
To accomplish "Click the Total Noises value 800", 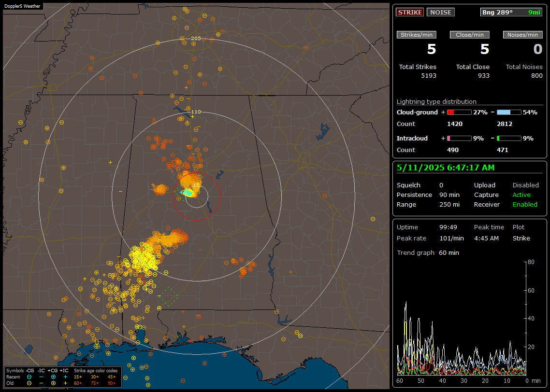I will pos(536,75).
